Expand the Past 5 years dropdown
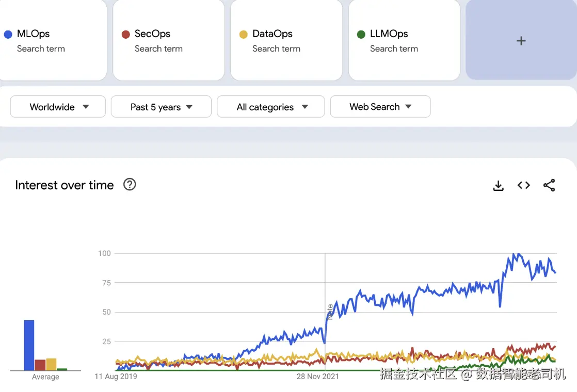The height and width of the screenshot is (392, 577). (x=161, y=107)
